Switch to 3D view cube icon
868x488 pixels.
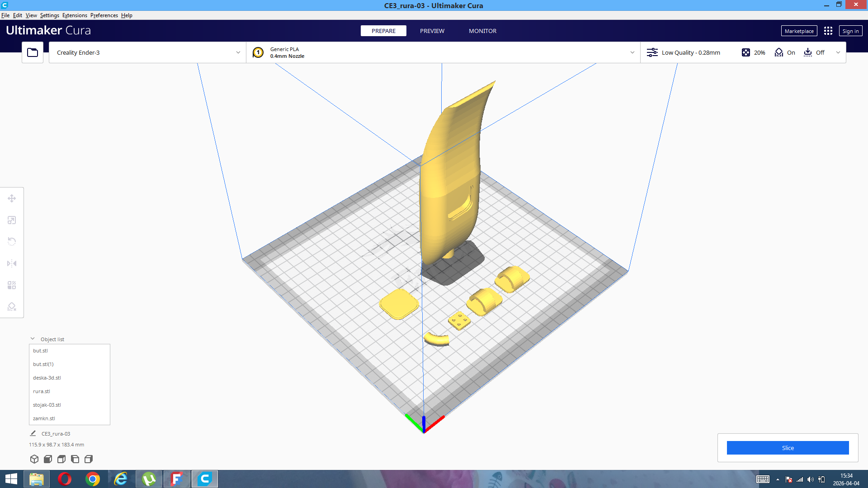pyautogui.click(x=34, y=459)
